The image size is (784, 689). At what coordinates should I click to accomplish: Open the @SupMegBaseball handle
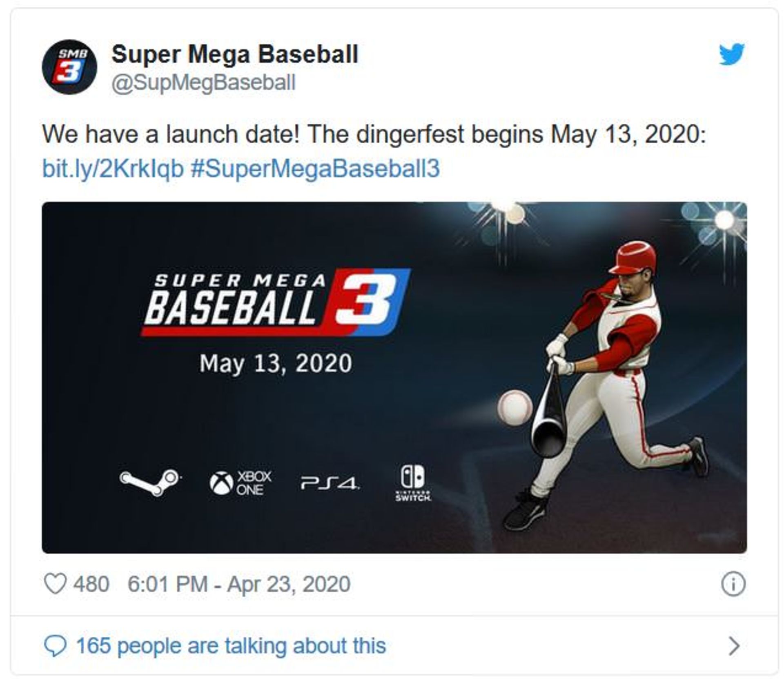pyautogui.click(x=203, y=83)
